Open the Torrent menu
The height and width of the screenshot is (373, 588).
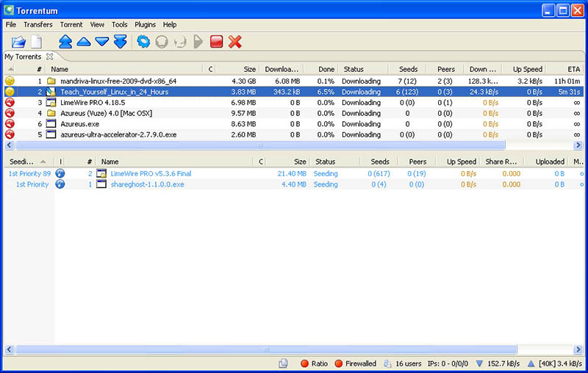[x=71, y=24]
